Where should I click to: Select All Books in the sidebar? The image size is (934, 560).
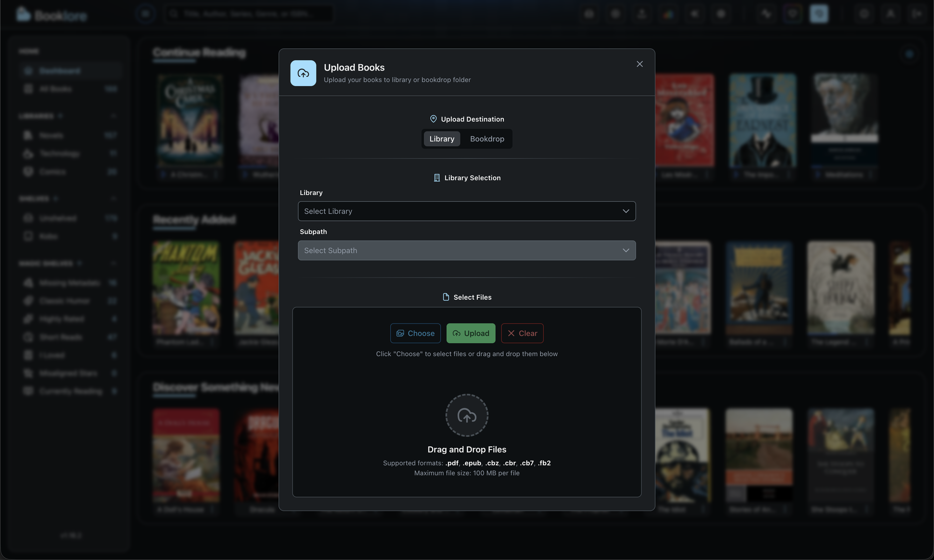pos(54,88)
